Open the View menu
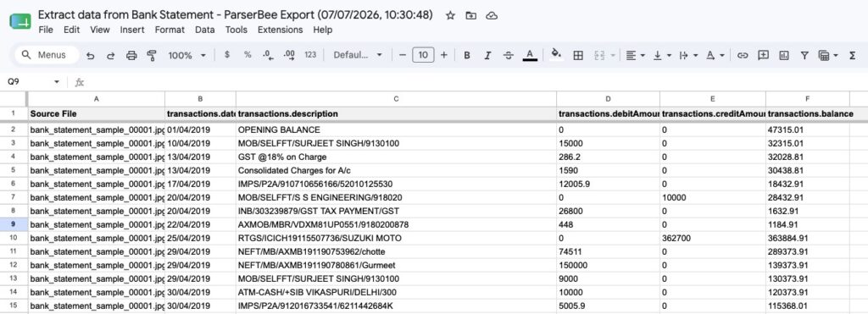This screenshot has width=868, height=314. point(100,30)
